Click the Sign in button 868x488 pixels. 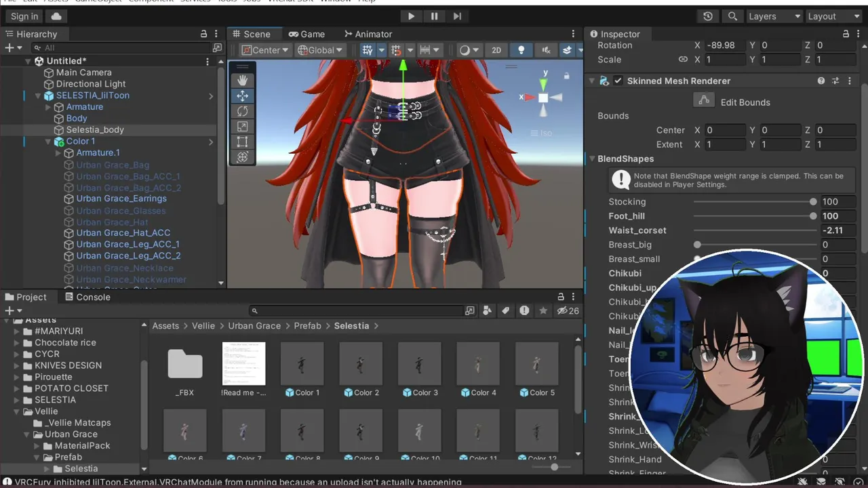click(x=24, y=16)
